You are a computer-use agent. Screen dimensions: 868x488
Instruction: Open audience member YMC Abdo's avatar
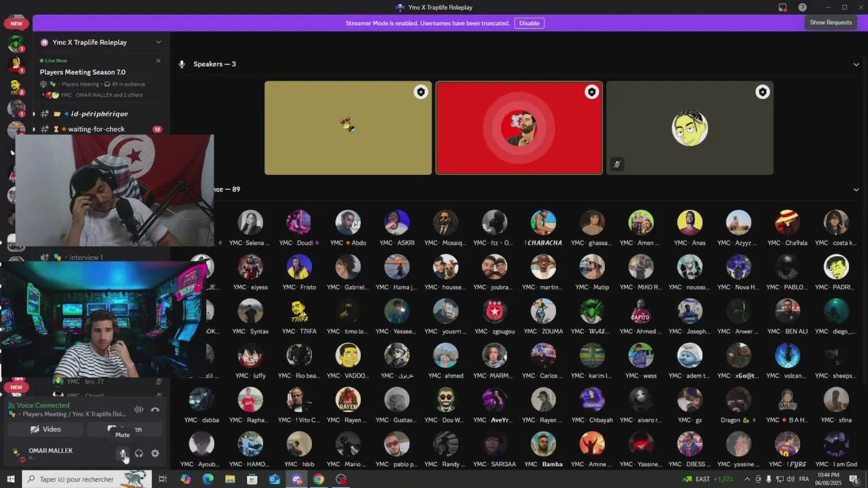(348, 222)
